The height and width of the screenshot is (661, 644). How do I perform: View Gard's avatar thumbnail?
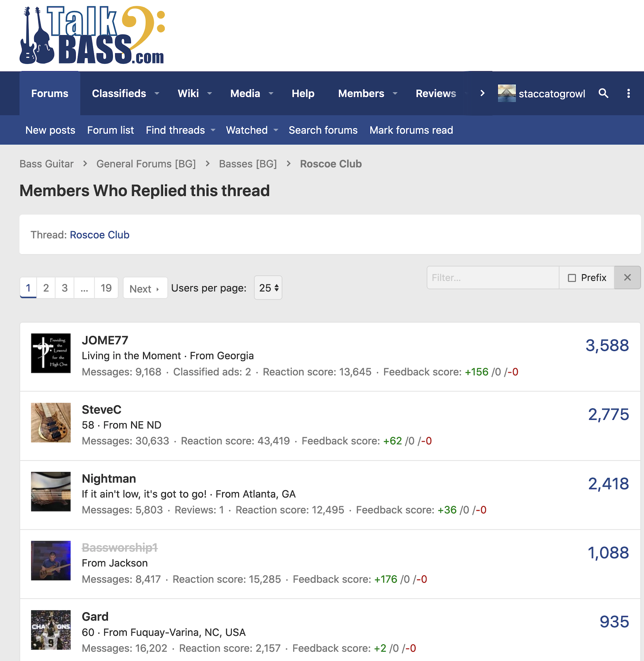coord(51,630)
